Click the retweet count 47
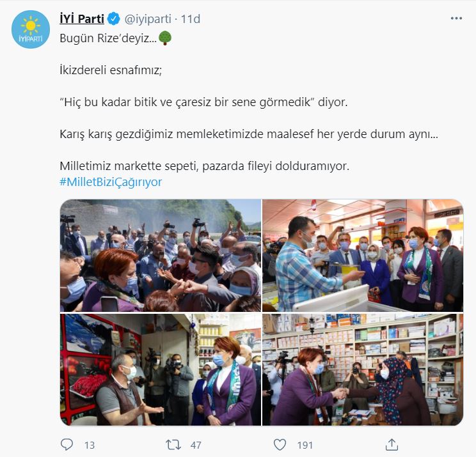The height and width of the screenshot is (457, 476). click(x=196, y=445)
